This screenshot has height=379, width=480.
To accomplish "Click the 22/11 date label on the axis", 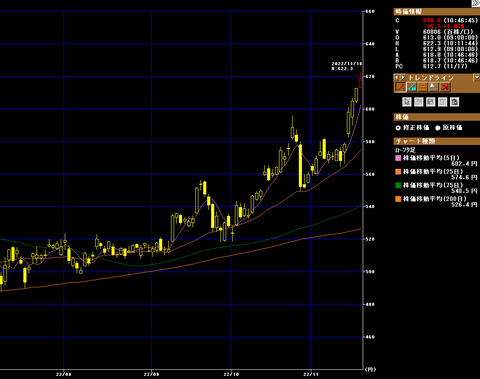I will click(x=311, y=374).
